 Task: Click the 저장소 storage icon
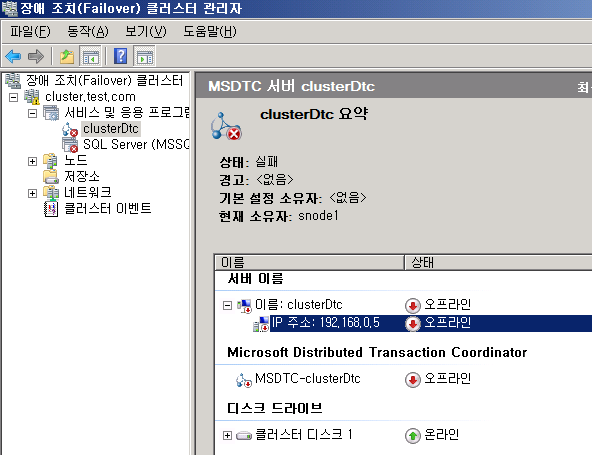coord(51,177)
